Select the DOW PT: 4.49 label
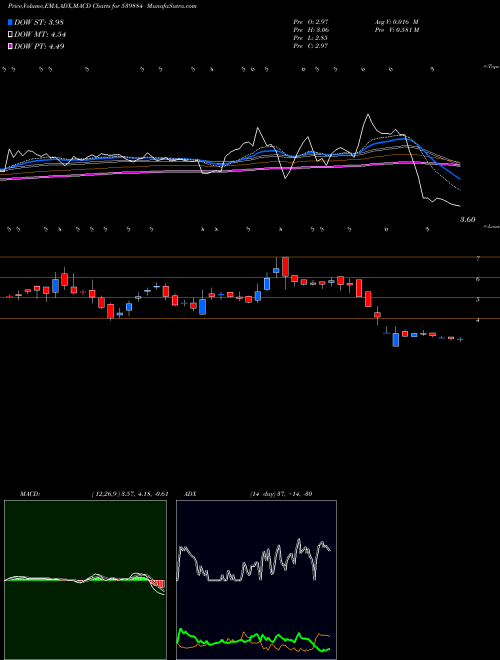This screenshot has width=500, height=660. (39, 47)
